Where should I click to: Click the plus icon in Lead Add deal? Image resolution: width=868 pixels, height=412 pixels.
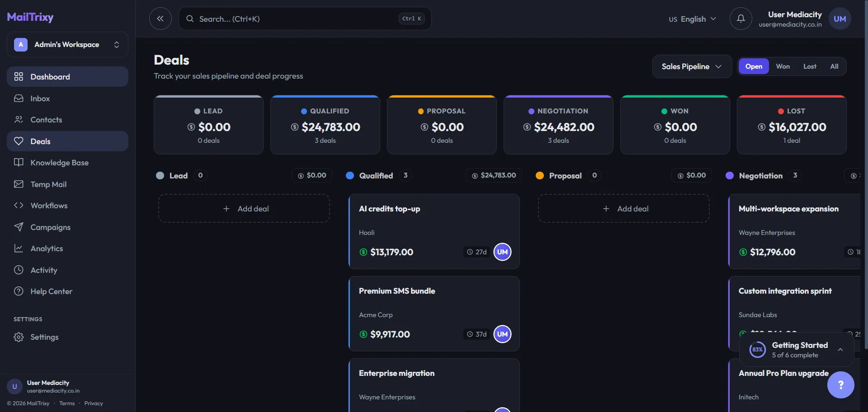tap(226, 209)
